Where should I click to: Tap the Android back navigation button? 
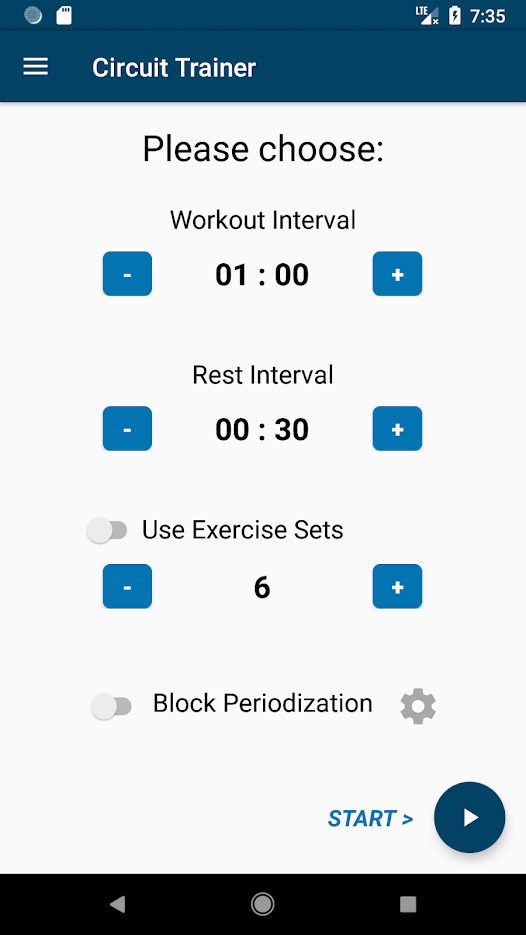point(117,905)
